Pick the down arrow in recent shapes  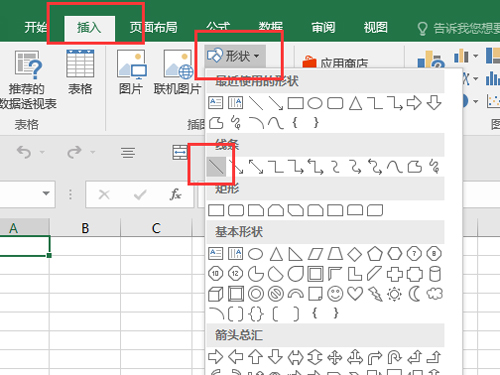434,103
